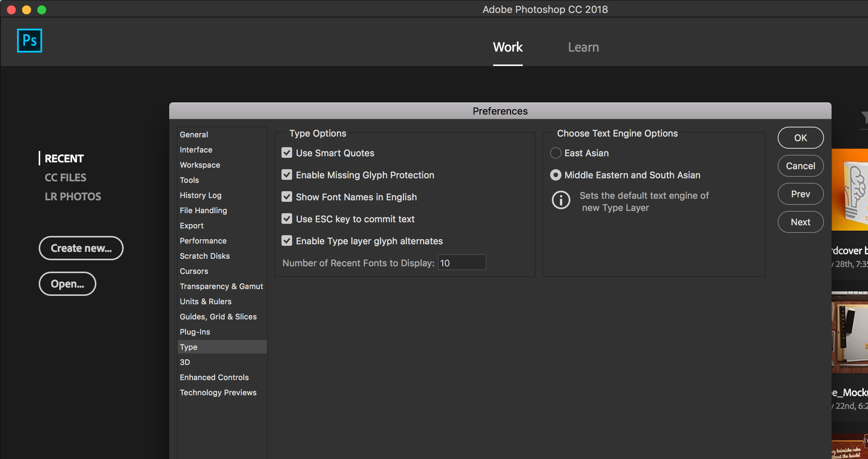Select Scratch Disks in preferences list
This screenshot has height=459, width=868.
(x=204, y=256)
